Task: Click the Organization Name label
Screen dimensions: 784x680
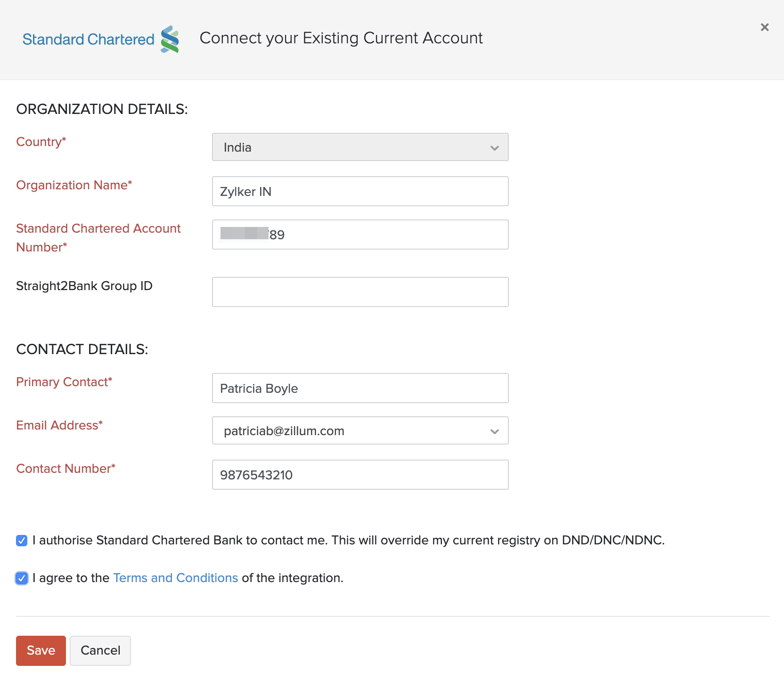Action: pos(74,185)
